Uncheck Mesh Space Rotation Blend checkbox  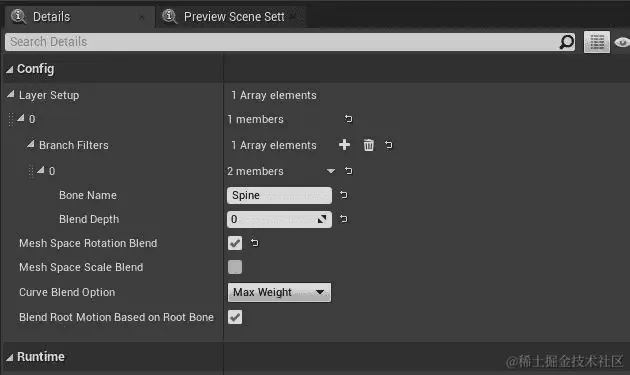point(235,243)
